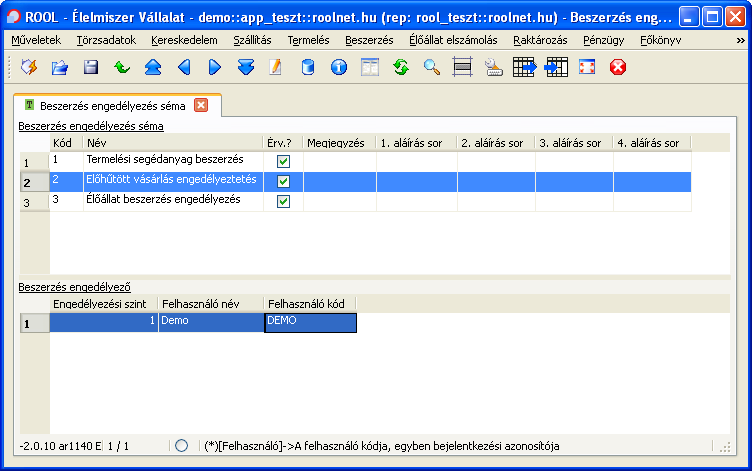Open the Kereskedelem menu
The width and height of the screenshot is (754, 473).
184,40
